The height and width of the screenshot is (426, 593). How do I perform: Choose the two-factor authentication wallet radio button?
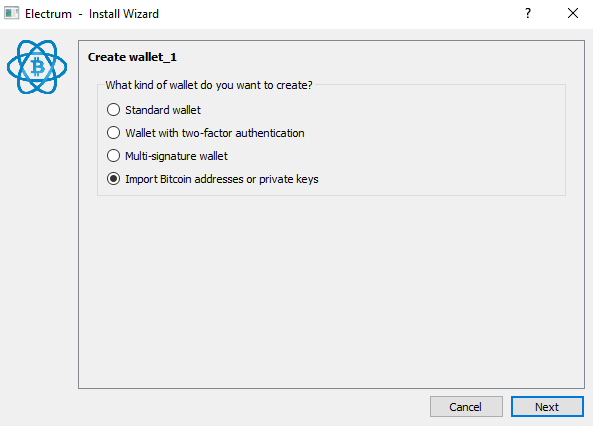[113, 133]
